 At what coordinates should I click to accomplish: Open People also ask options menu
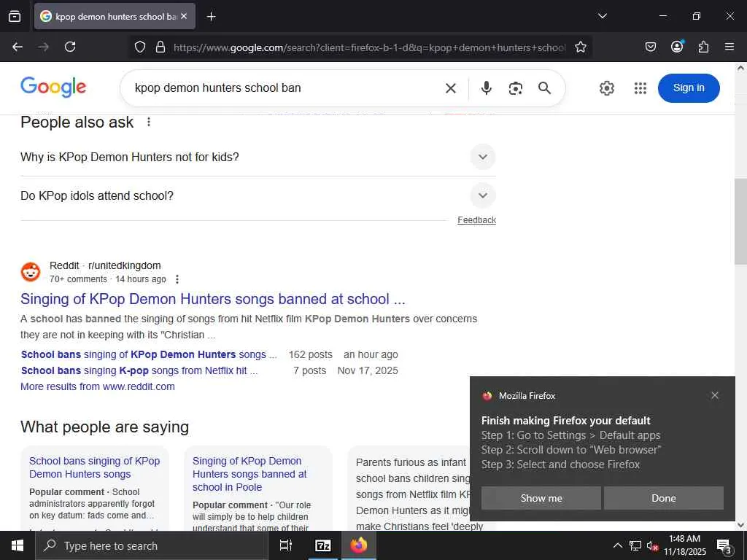coord(149,122)
